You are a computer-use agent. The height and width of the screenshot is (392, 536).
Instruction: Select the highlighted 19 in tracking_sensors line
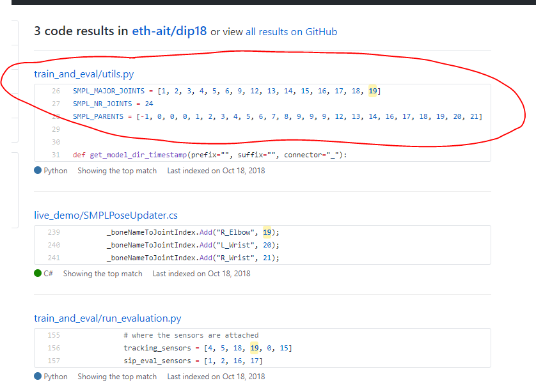[x=255, y=347]
